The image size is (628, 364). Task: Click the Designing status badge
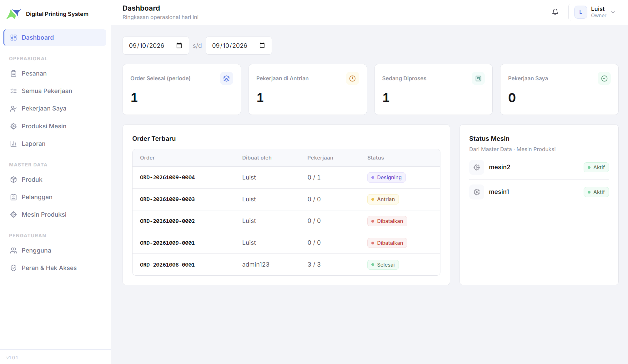386,177
